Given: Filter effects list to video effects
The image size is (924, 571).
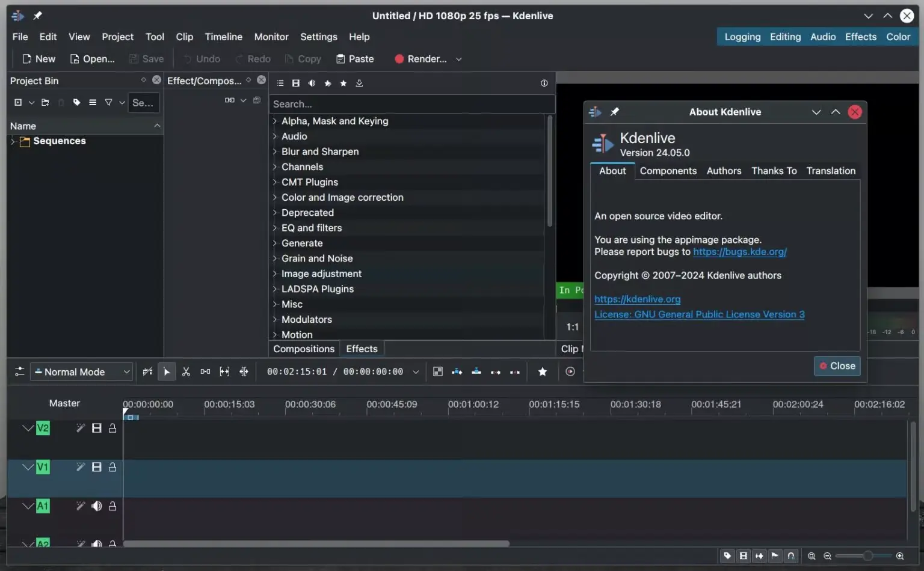Looking at the screenshot, I should [295, 83].
